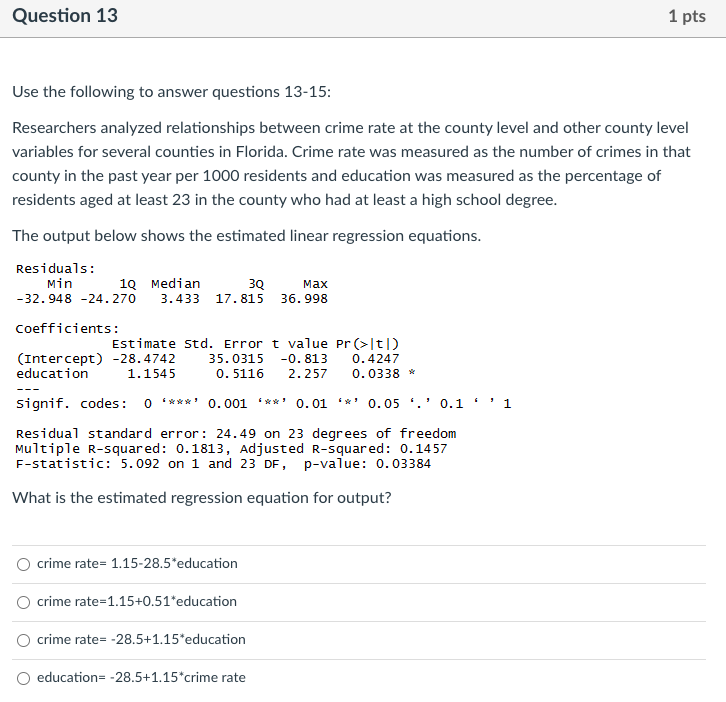Click intercept estimate '-28.4742'

point(144,359)
